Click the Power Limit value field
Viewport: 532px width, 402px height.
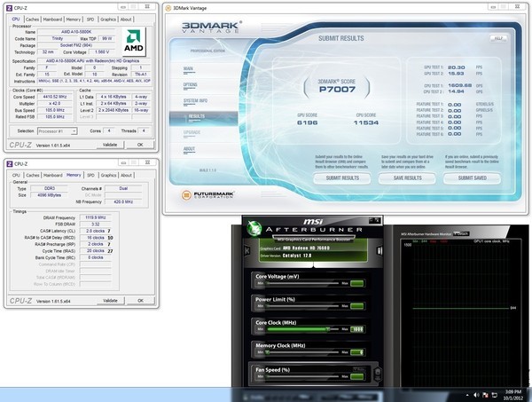(357, 306)
